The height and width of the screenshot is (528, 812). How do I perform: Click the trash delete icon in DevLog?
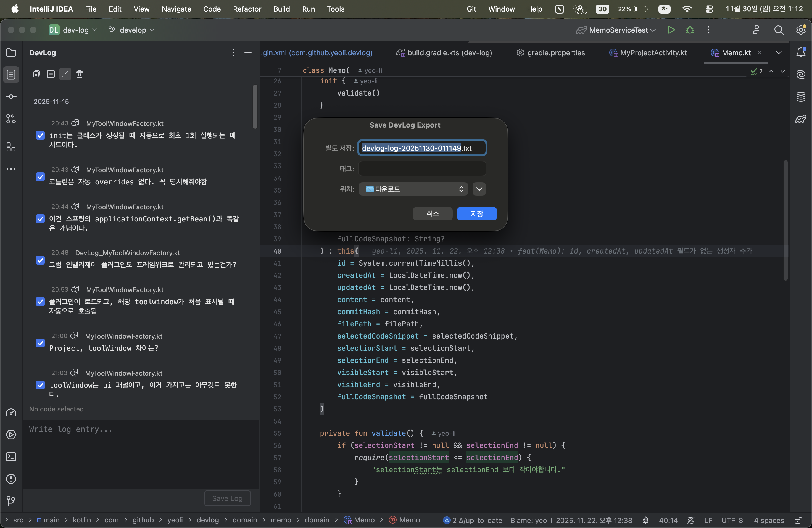point(80,74)
